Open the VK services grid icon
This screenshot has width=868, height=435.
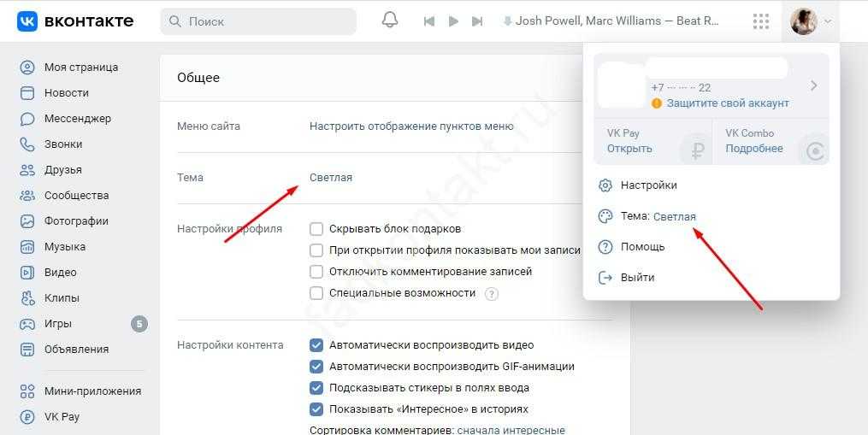(x=760, y=21)
